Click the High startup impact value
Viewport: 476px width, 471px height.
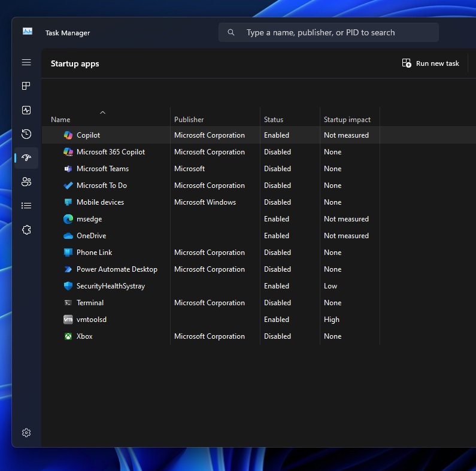pos(332,320)
